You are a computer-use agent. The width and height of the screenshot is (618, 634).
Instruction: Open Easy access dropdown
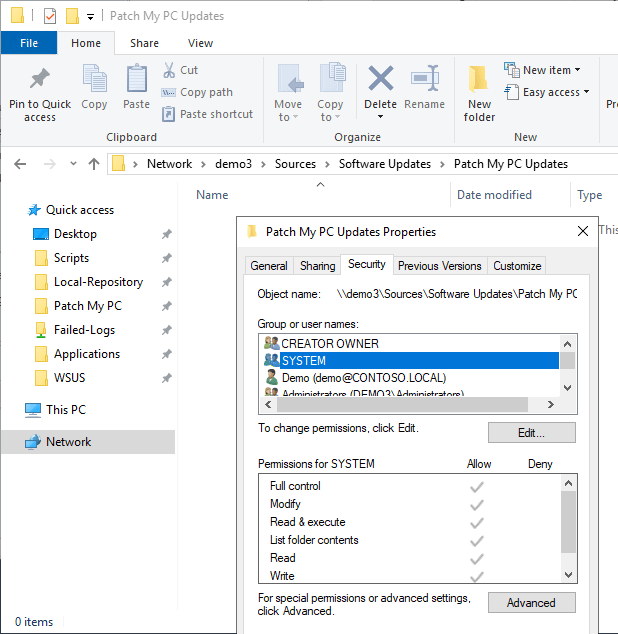coord(546,92)
